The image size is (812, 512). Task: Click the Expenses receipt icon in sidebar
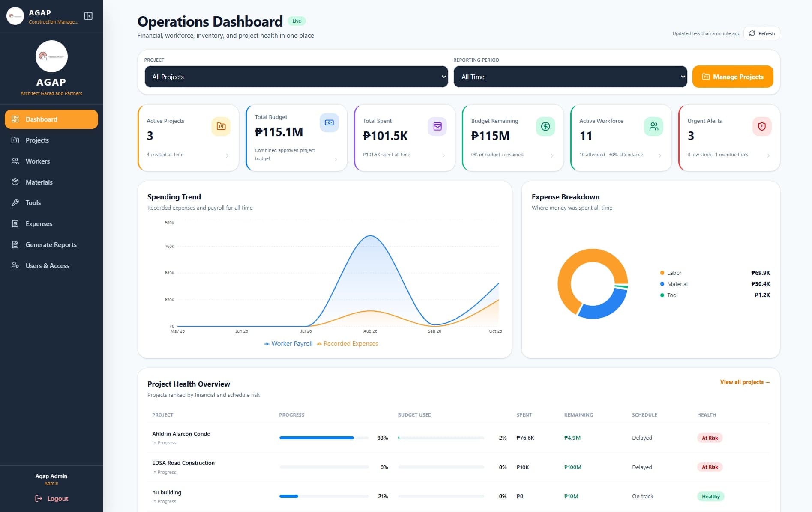coord(15,223)
